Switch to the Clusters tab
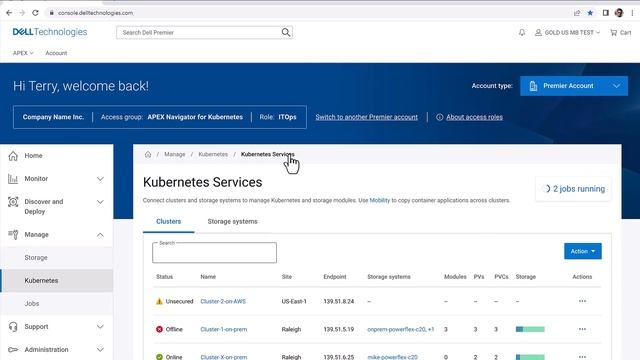Screen dimensions: 640x360 point(169,221)
